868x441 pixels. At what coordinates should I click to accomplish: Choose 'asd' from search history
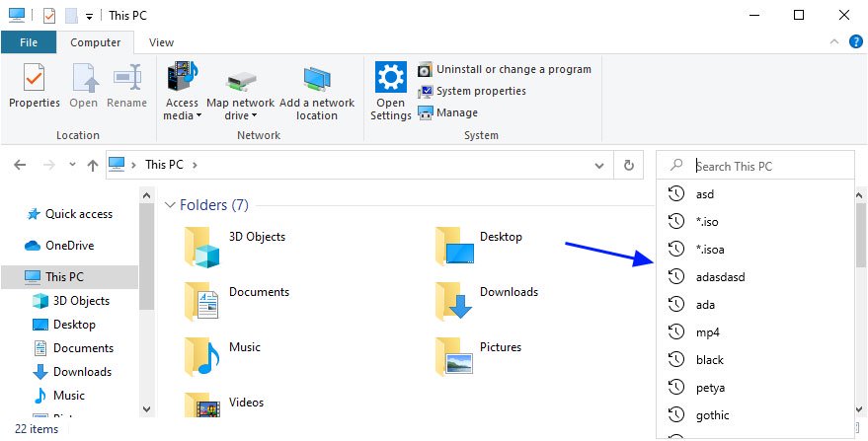[x=755, y=194]
